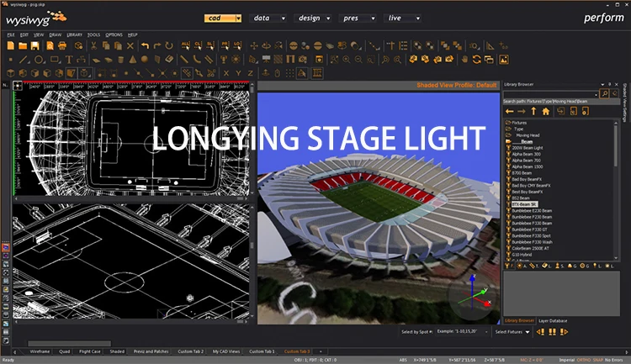The height and width of the screenshot is (364, 631).
Task: Select Alpha Beam 700 fixture
Action: 527,161
